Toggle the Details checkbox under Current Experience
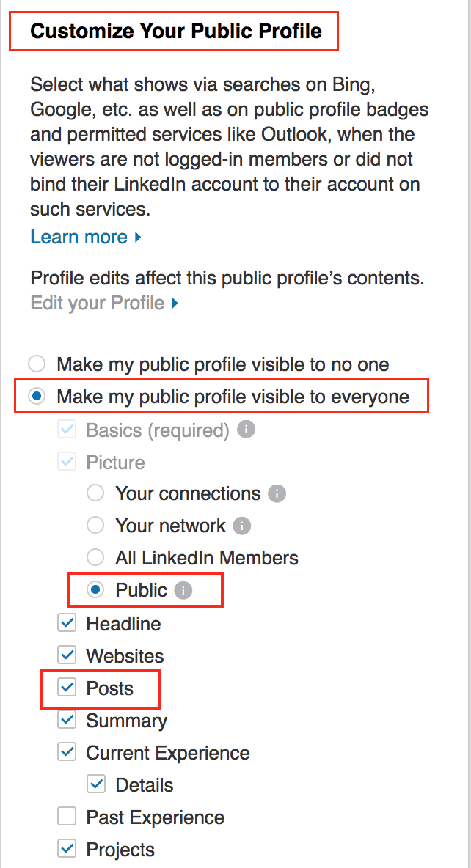 96,784
